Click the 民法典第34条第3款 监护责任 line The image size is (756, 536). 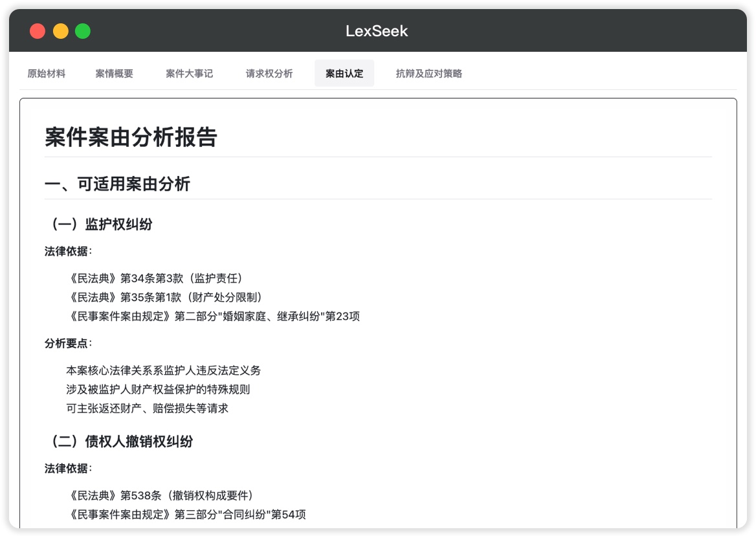point(155,278)
